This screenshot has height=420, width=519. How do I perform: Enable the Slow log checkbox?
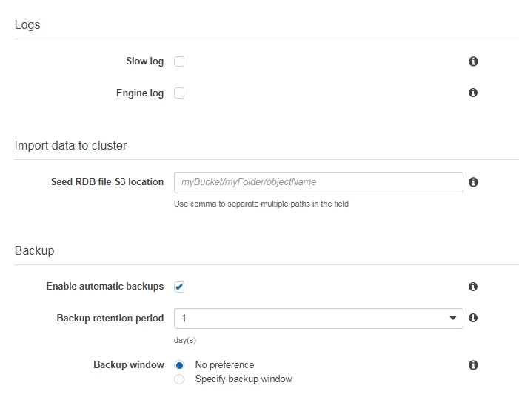pyautogui.click(x=179, y=61)
